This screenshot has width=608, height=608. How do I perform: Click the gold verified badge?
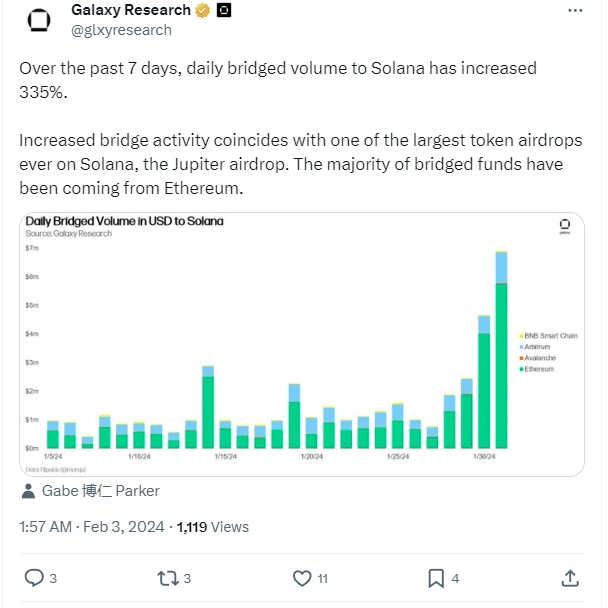(x=202, y=10)
